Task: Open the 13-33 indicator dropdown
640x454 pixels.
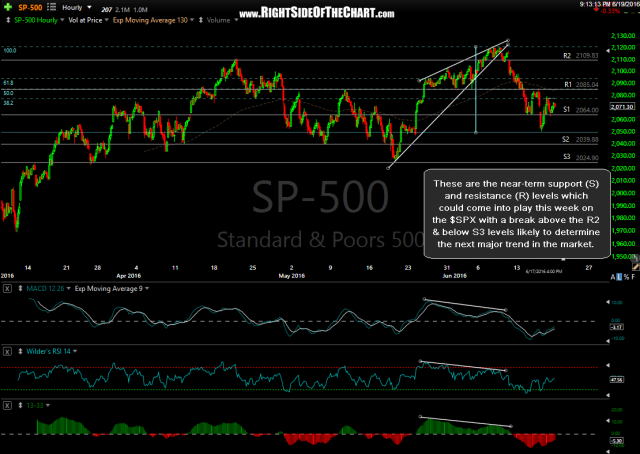Action: click(48, 405)
